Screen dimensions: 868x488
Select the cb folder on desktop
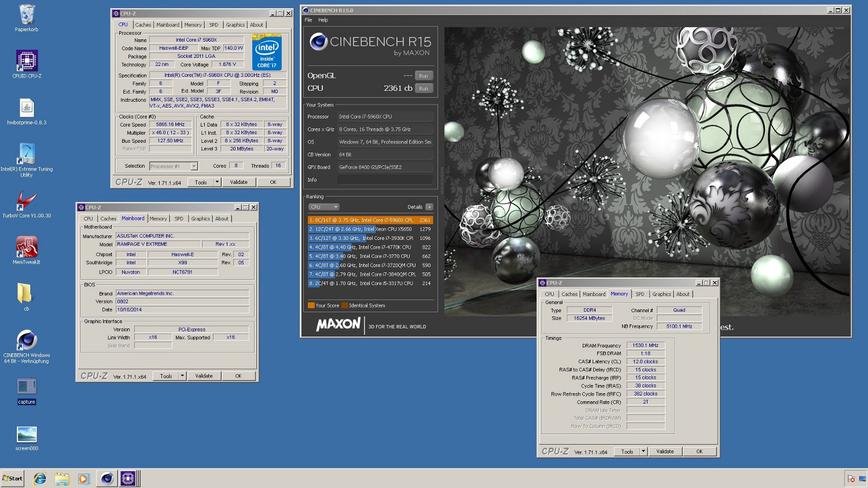26,297
